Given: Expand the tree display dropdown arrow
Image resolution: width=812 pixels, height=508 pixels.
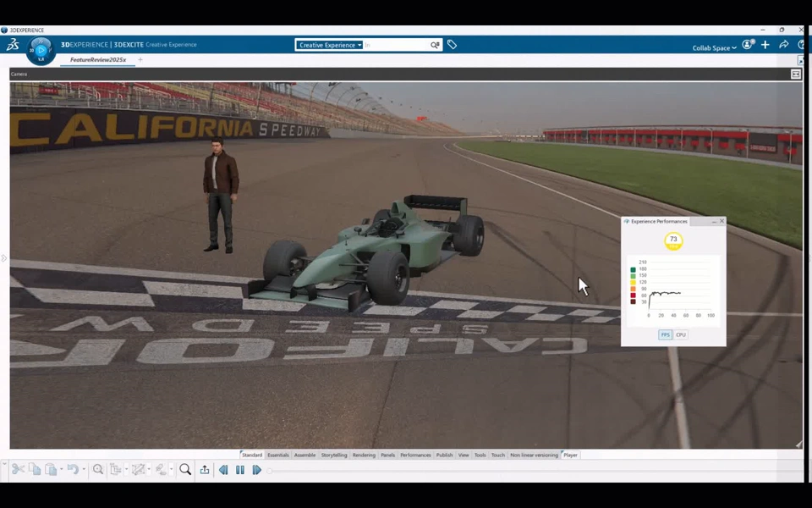Looking at the screenshot, I should click(126, 470).
